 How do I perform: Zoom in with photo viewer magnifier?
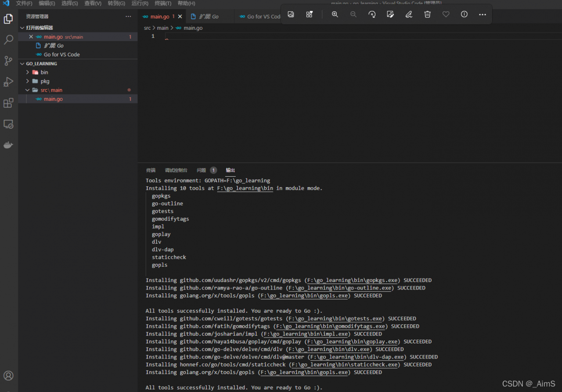[335, 14]
